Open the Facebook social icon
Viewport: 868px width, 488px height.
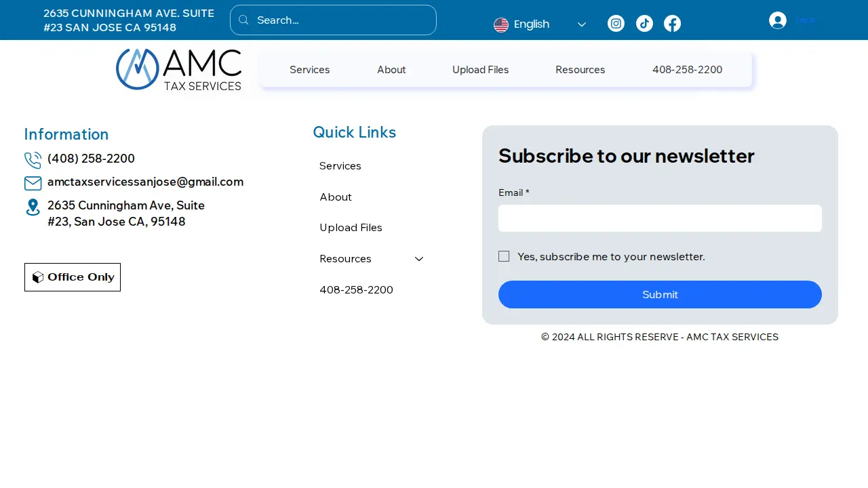(672, 24)
